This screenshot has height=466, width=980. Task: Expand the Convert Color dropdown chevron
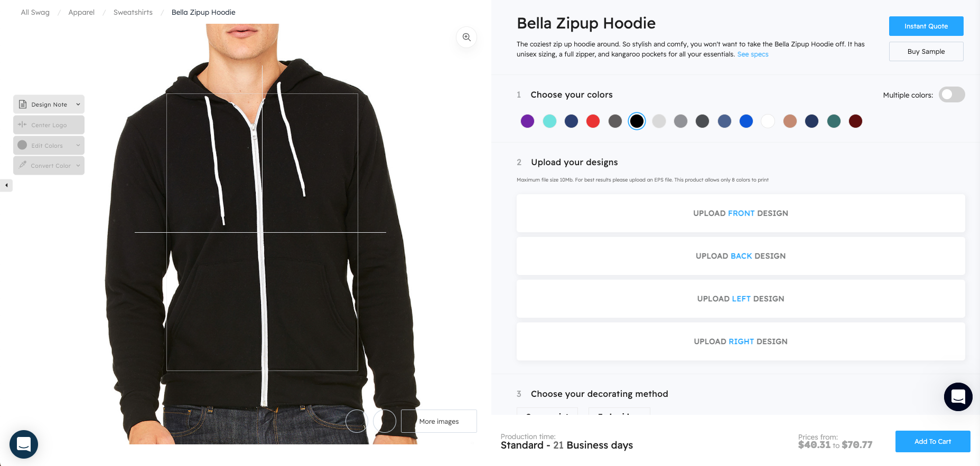[x=78, y=166]
